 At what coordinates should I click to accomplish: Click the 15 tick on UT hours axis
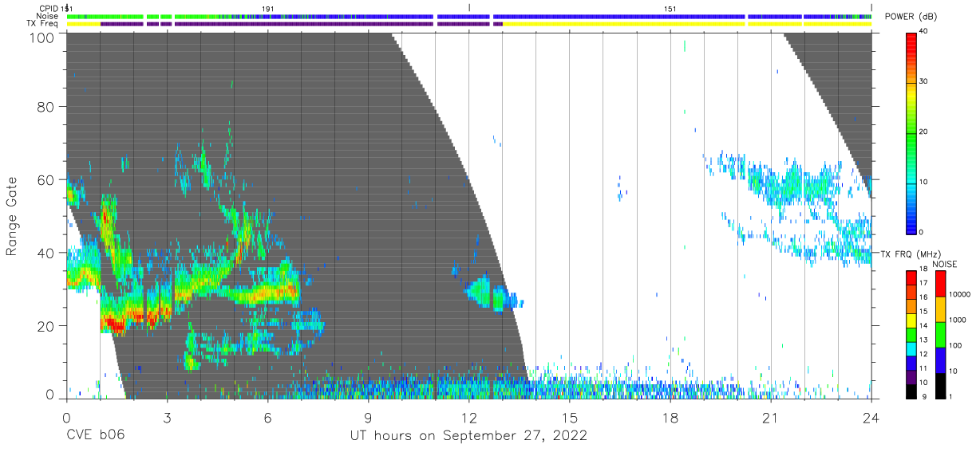570,417
